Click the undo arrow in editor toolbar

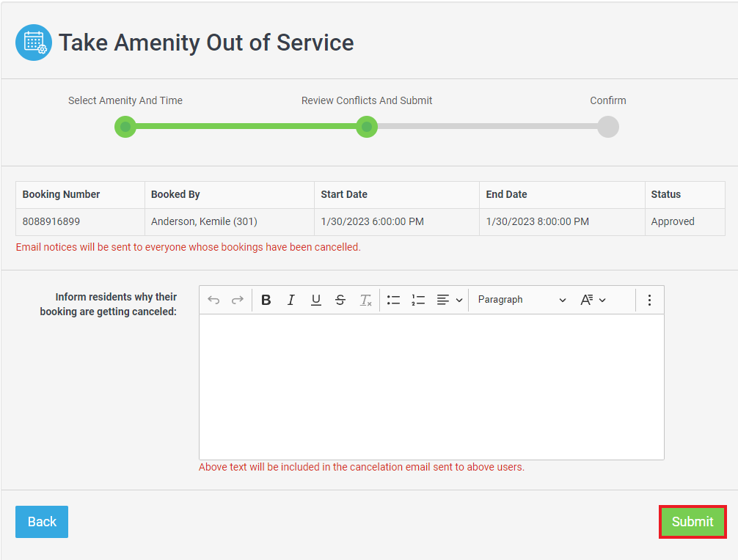coord(213,300)
